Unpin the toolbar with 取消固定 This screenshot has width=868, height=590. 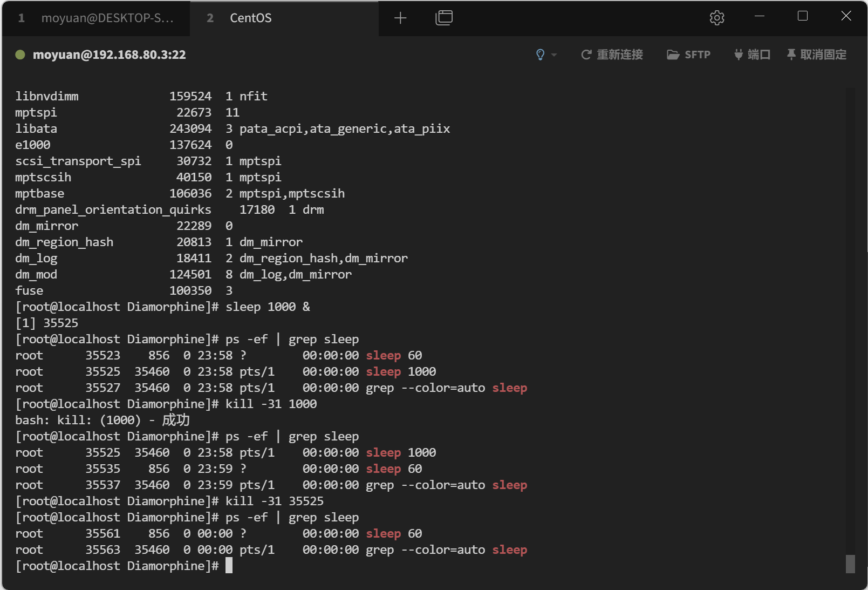pyautogui.click(x=816, y=55)
